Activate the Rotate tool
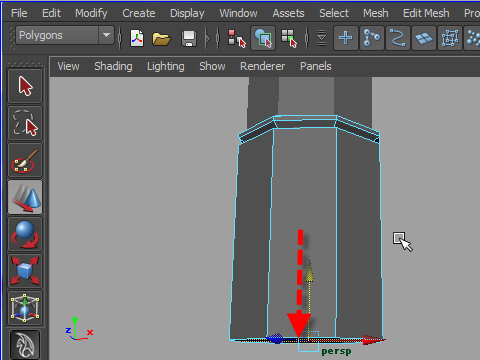This screenshot has width=480, height=360. pos(25,234)
